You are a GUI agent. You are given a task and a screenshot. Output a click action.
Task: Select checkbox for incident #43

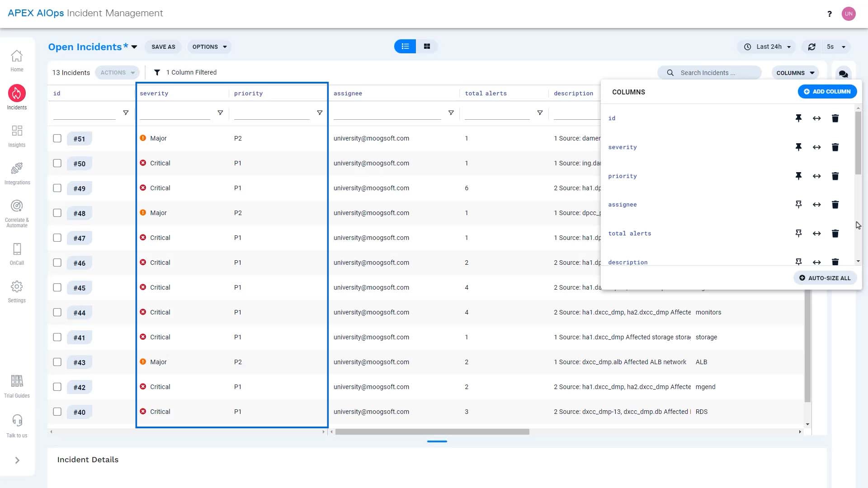point(57,362)
